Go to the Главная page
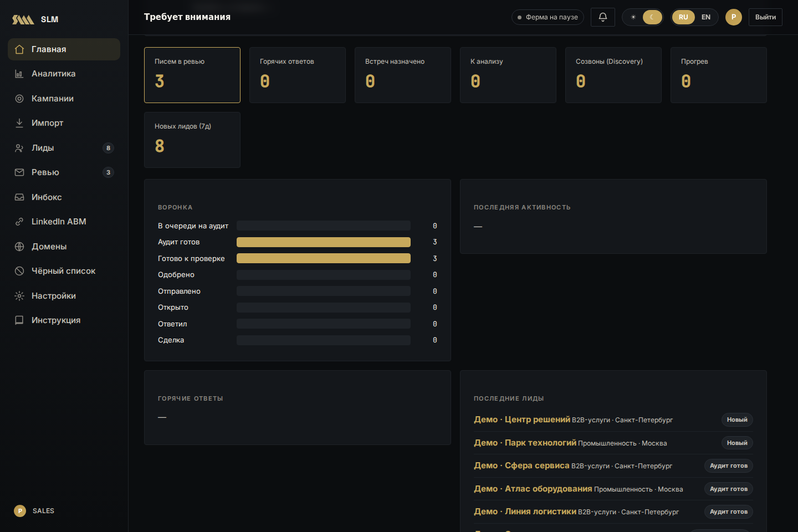 coord(64,49)
